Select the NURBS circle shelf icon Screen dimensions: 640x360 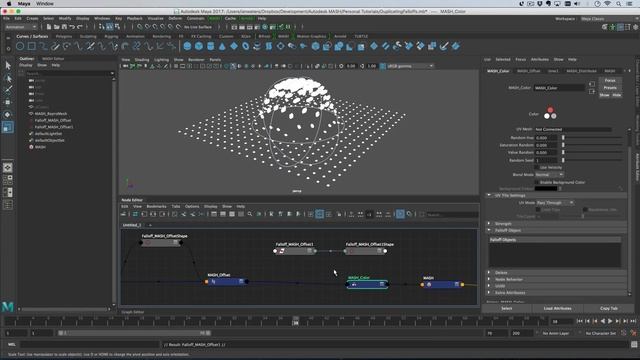(20, 46)
